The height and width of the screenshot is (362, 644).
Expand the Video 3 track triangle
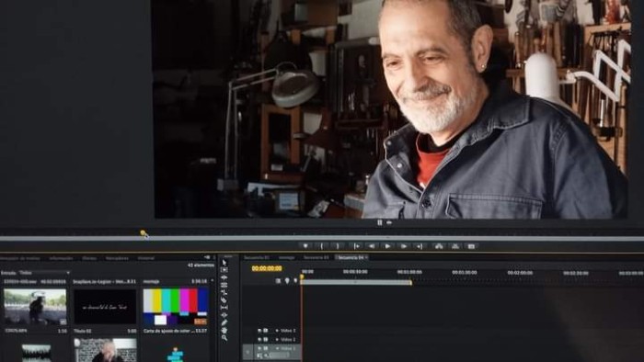[x=277, y=331]
